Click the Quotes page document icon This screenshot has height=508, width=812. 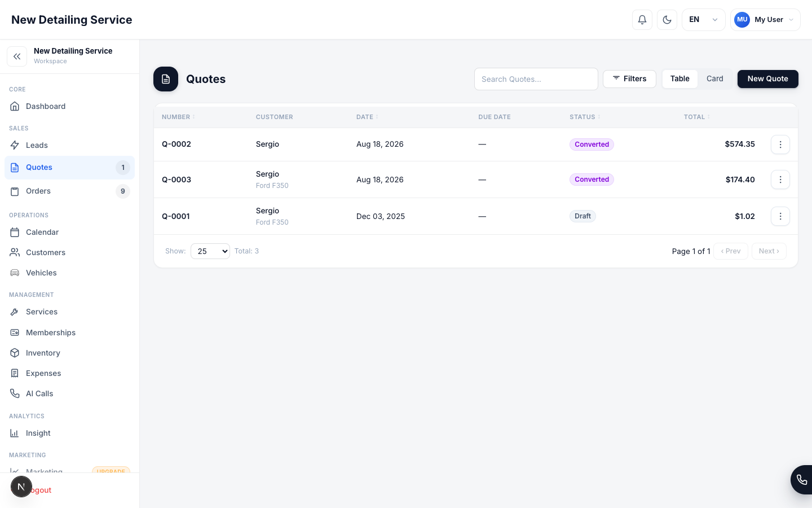(166, 79)
